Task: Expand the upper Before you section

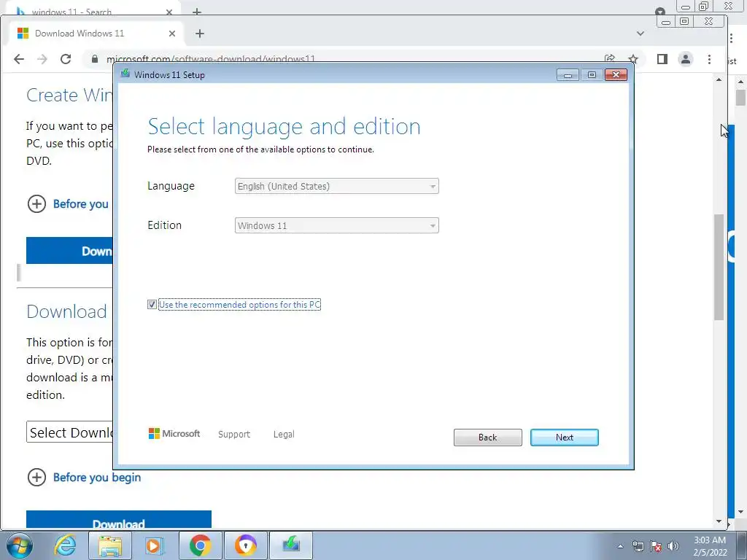Action: tap(36, 204)
